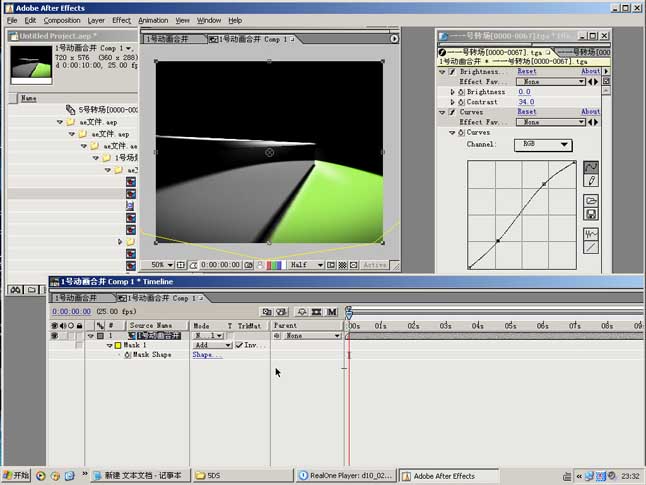Screen dimensions: 646x485
Task: Open Brightness Effect Favorites None dropdown
Action: (x=551, y=82)
